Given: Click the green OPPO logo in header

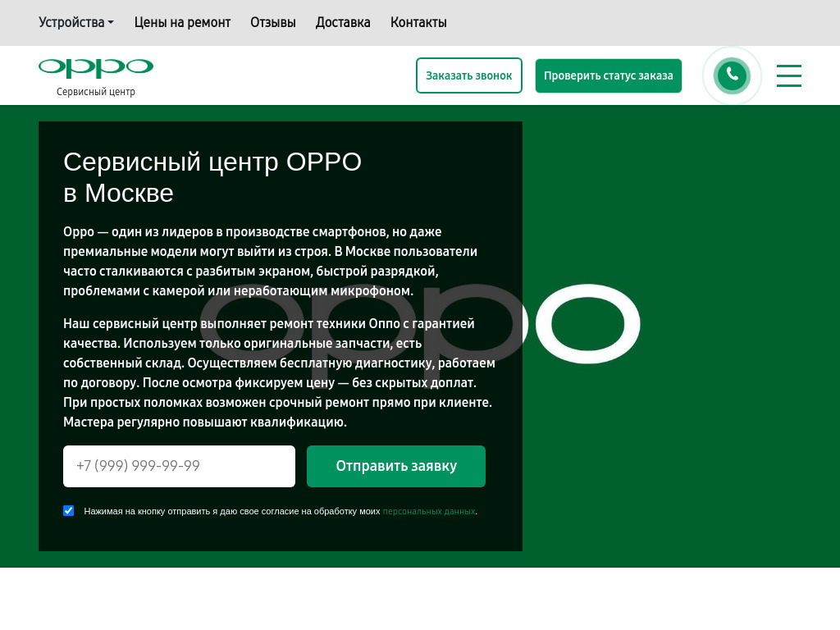Looking at the screenshot, I should [x=96, y=68].
